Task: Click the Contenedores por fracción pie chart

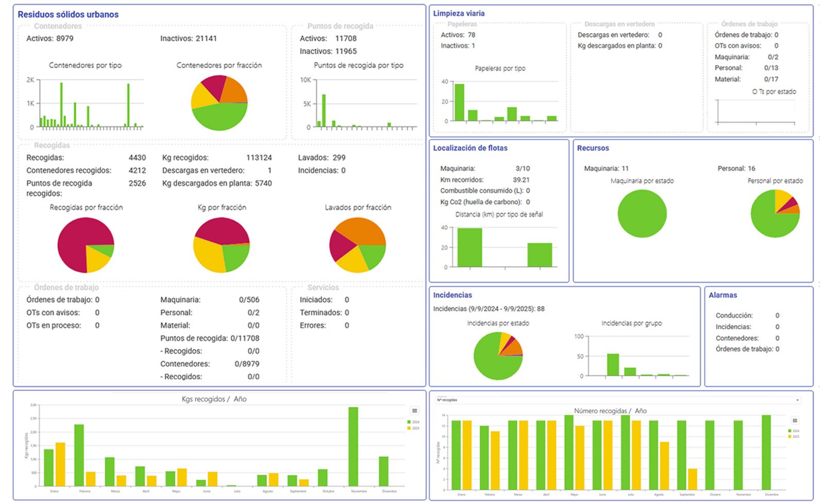Action: pyautogui.click(x=219, y=103)
